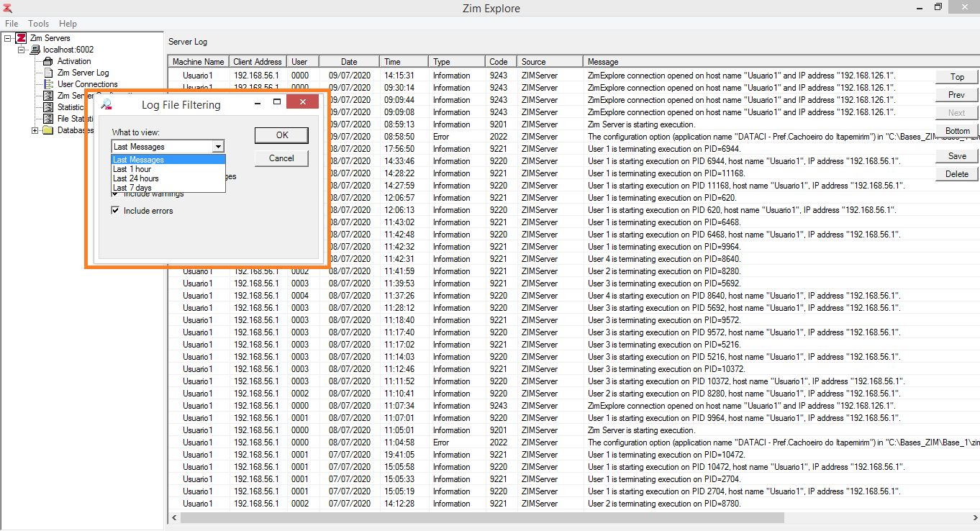Click message 'User 1 is terminating execution on PID=6944.'

click(664, 149)
